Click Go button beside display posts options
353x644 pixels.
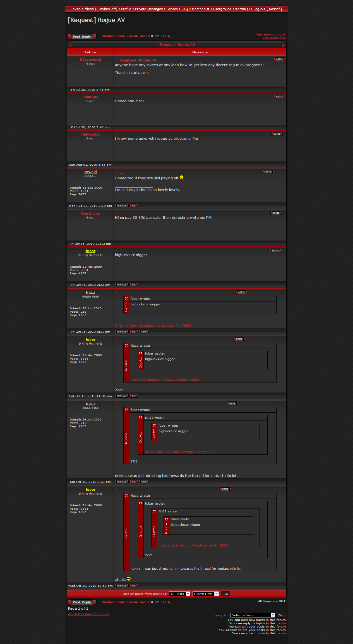tap(225, 594)
